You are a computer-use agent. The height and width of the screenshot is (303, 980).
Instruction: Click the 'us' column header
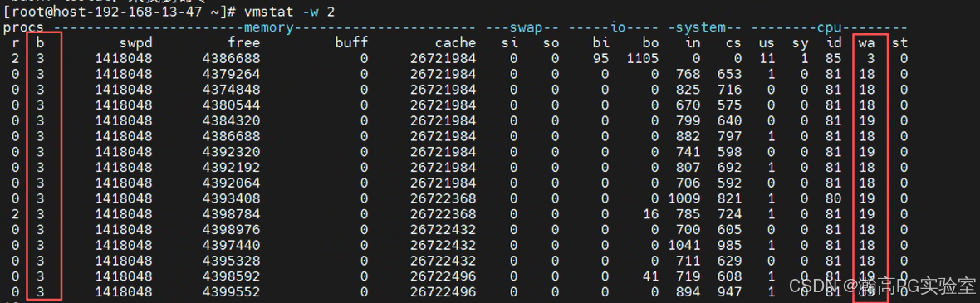pyautogui.click(x=767, y=43)
